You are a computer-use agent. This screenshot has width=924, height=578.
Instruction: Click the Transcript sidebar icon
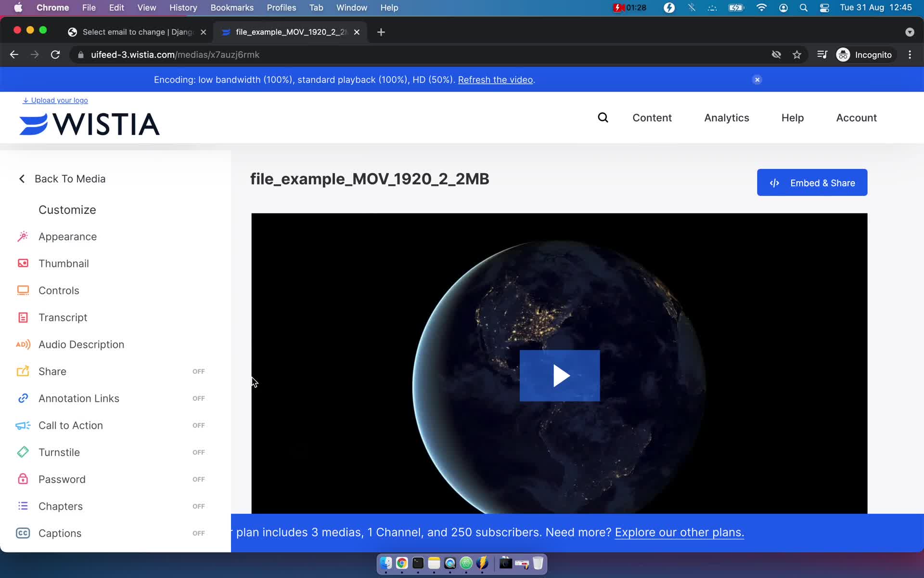[22, 317]
